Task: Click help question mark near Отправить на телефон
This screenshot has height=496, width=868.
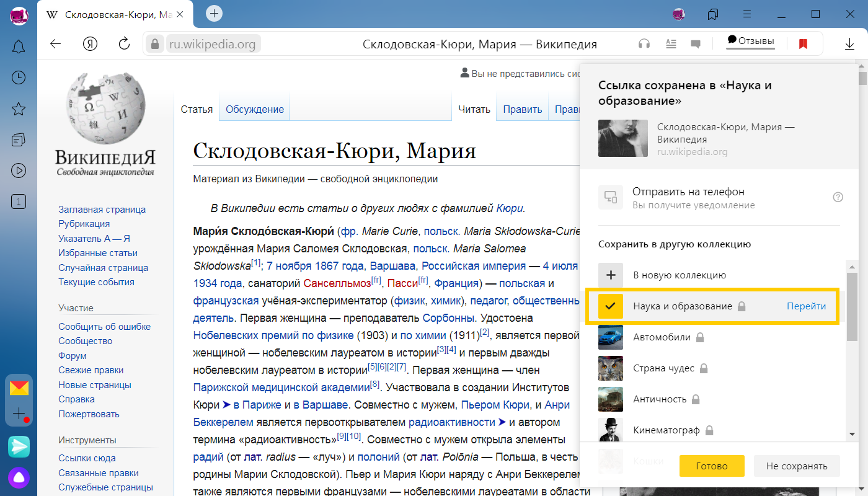Action: [838, 197]
